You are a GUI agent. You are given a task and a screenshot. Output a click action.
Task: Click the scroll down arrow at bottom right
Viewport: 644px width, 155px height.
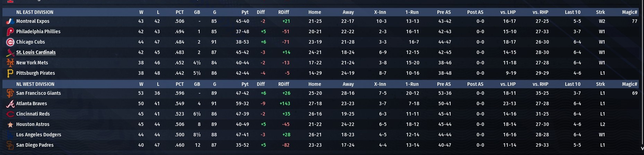tap(642, 148)
